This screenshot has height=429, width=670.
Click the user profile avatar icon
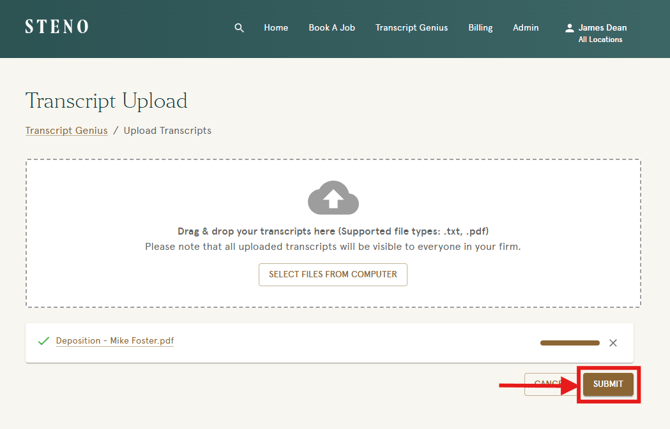(570, 28)
